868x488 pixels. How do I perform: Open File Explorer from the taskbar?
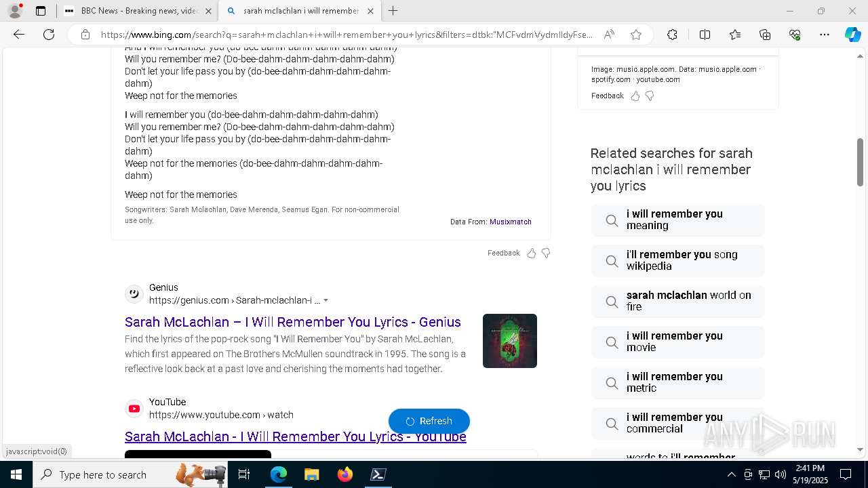[x=311, y=474]
